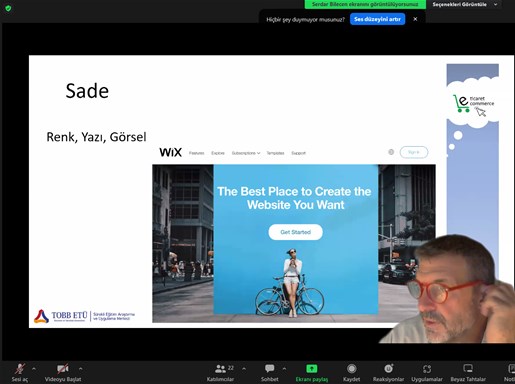Click Support in Wix navigation
The width and height of the screenshot is (515, 384).
tap(298, 153)
